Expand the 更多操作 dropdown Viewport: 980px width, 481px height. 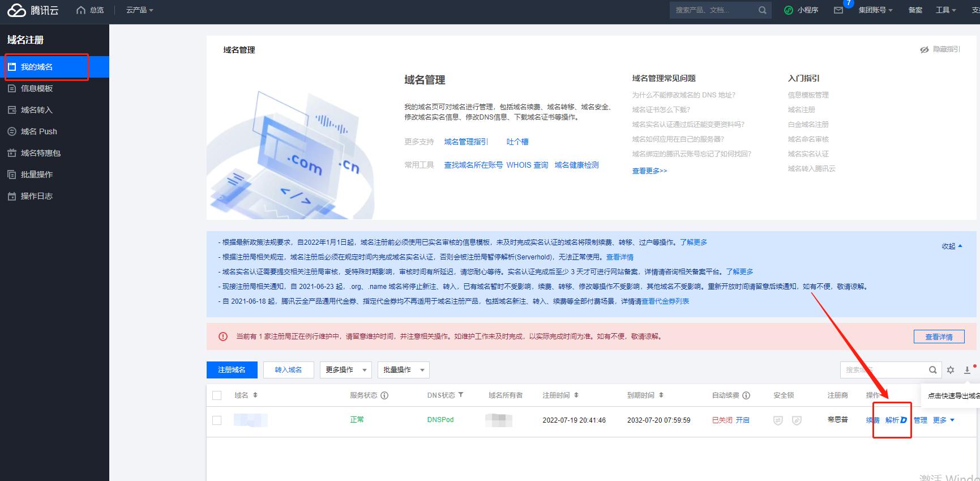(x=346, y=370)
